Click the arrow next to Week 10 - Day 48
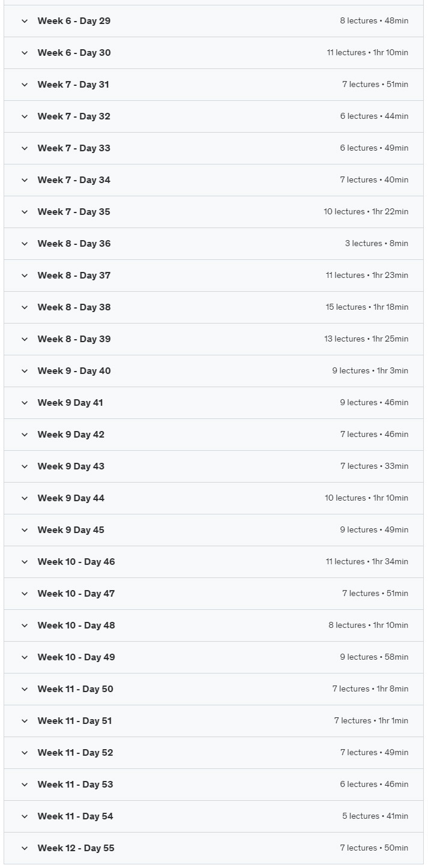 click(25, 625)
